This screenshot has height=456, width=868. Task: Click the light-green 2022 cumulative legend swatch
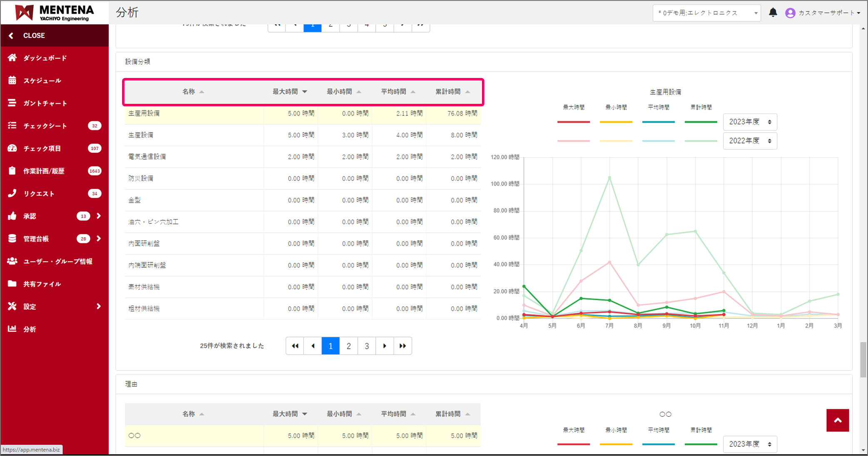coord(701,141)
